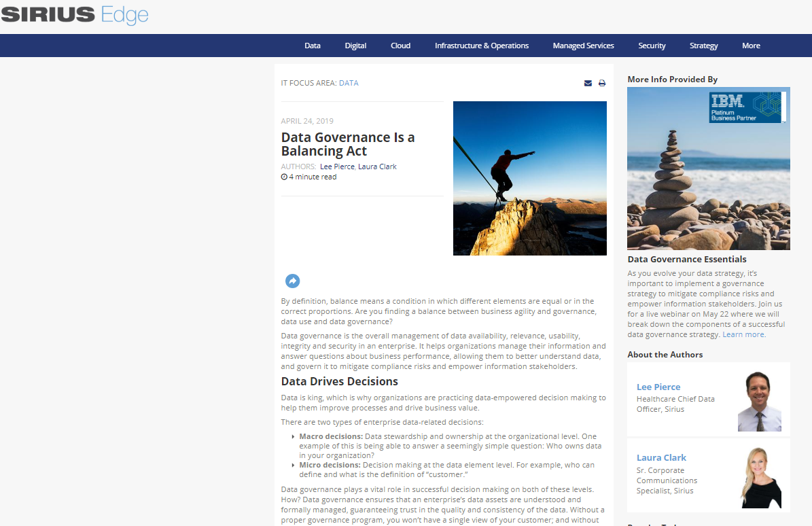
Task: Click Sr. Corporate Communications Specialist text
Action: [x=667, y=480]
